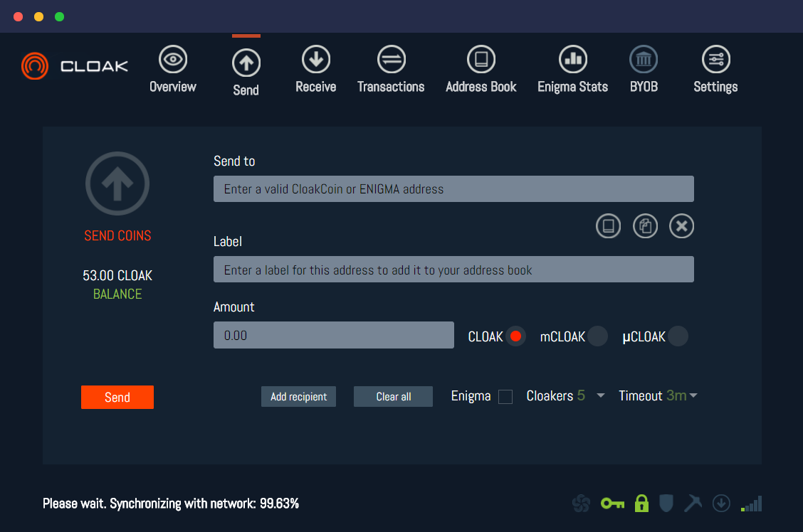
Task: Paste an address from the clipboard icon
Action: [x=645, y=225]
